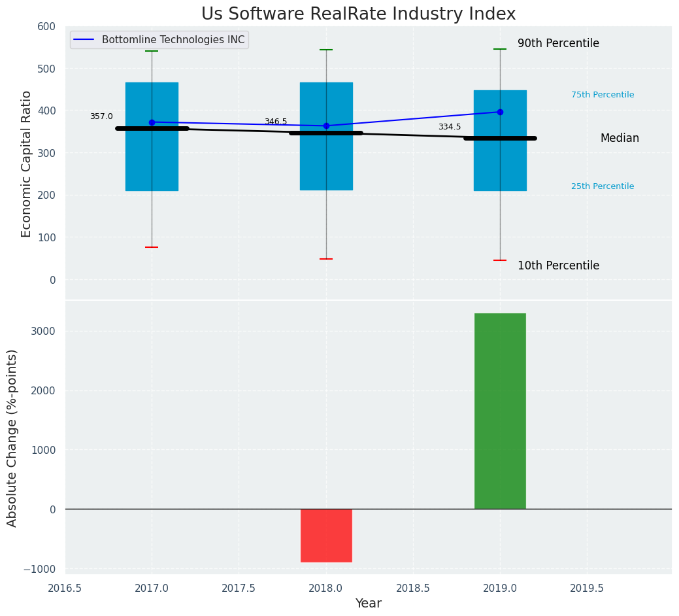Select the blue data point for 2019

(x=500, y=112)
